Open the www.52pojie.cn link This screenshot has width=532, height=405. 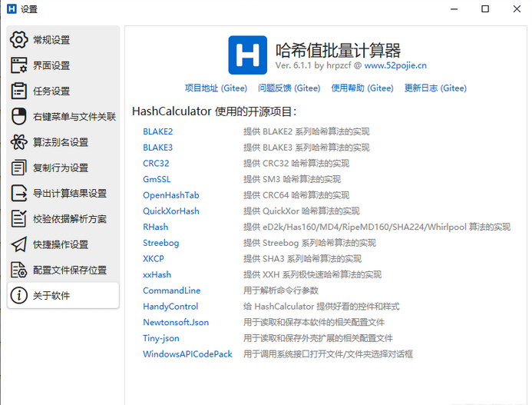[x=395, y=65]
